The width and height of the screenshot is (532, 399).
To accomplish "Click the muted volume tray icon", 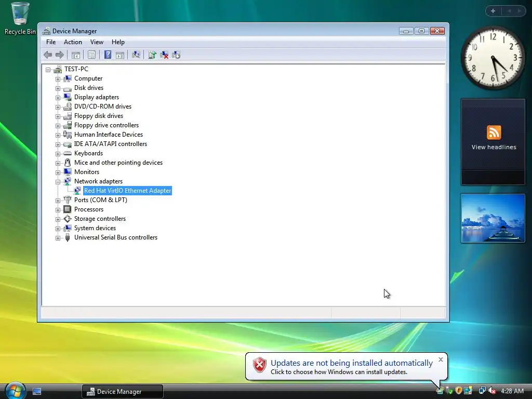I will [x=492, y=391].
